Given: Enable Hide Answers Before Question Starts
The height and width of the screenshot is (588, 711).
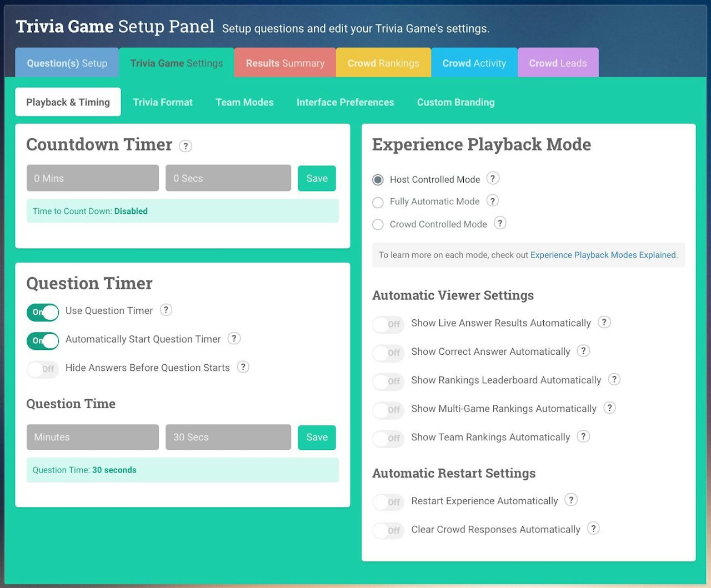Looking at the screenshot, I should pos(43,369).
